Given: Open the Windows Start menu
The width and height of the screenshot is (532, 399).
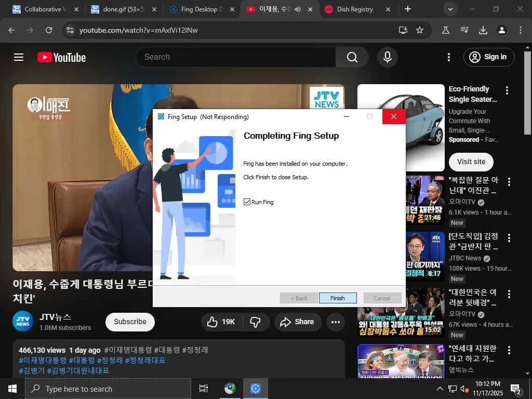Looking at the screenshot, I should click(x=12, y=389).
